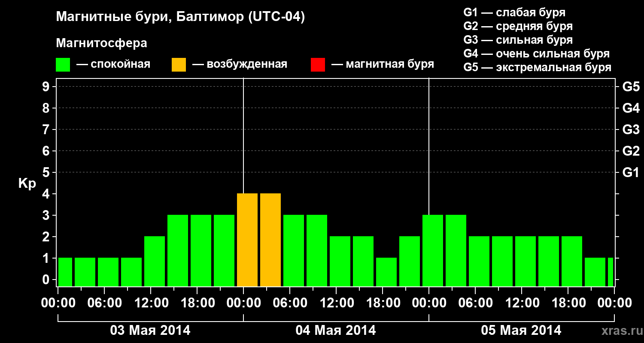Image resolution: width=644 pixels, height=343 pixels.
Task: Click the right-axis G3 label
Action: [631, 130]
